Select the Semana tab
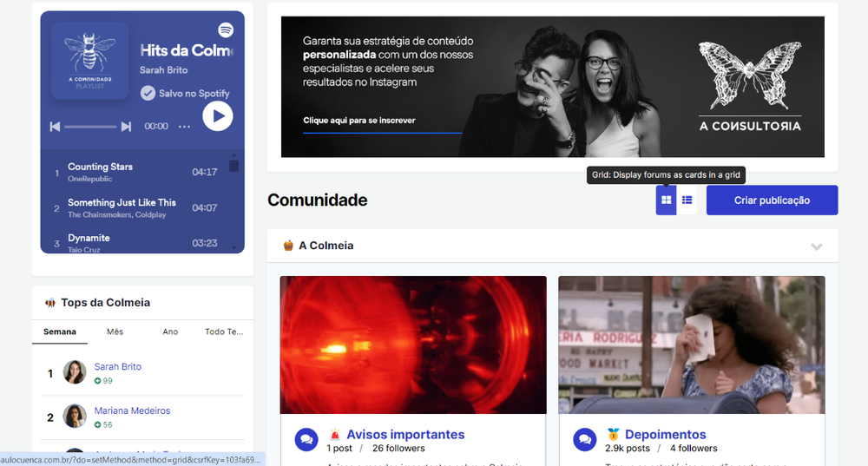 pyautogui.click(x=60, y=331)
